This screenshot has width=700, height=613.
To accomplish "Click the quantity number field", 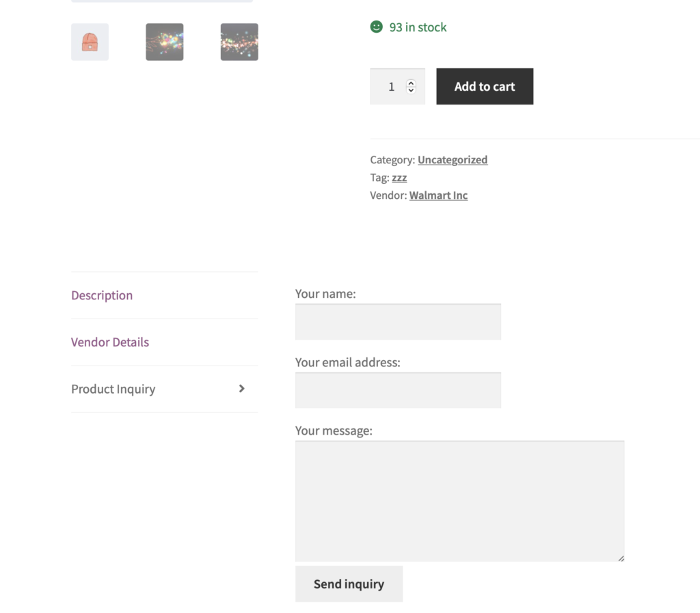I will tap(397, 87).
